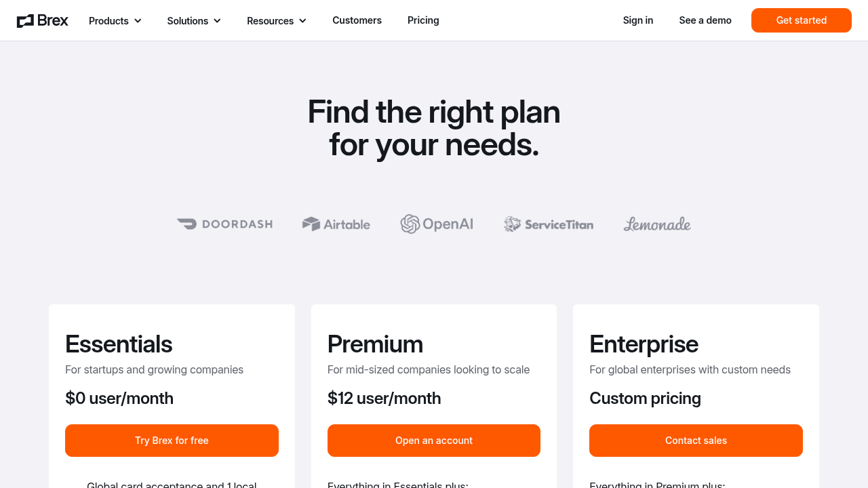868x488 pixels.
Task: Click the Try Brex for free button
Action: (x=172, y=441)
